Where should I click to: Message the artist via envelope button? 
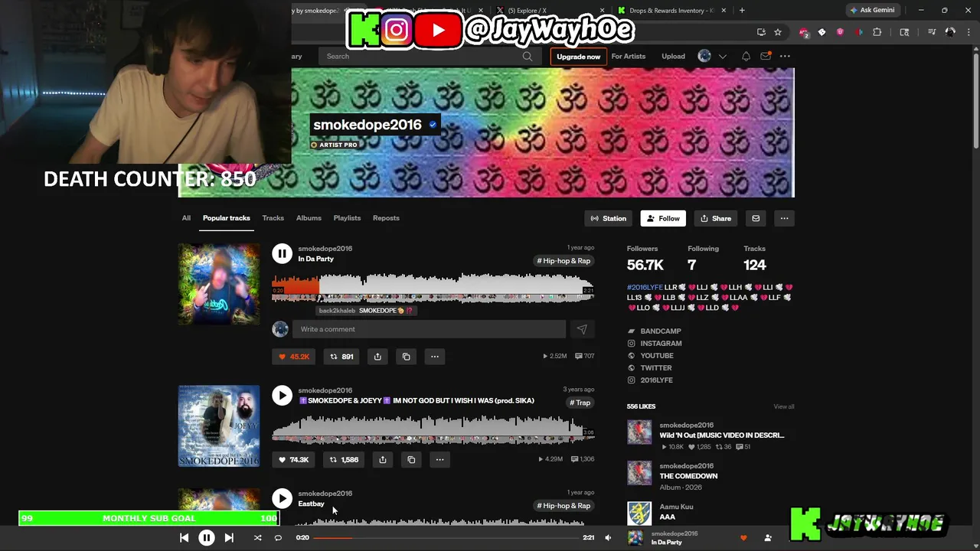click(756, 219)
